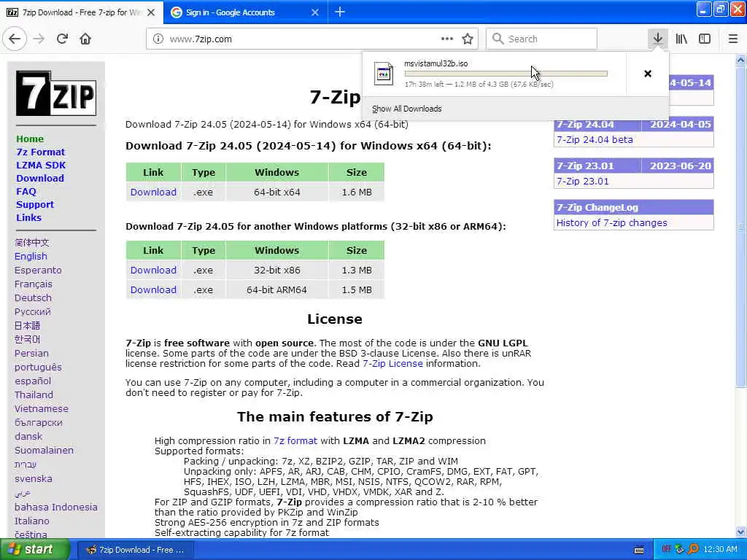Open the FAQ page link

tap(26, 191)
